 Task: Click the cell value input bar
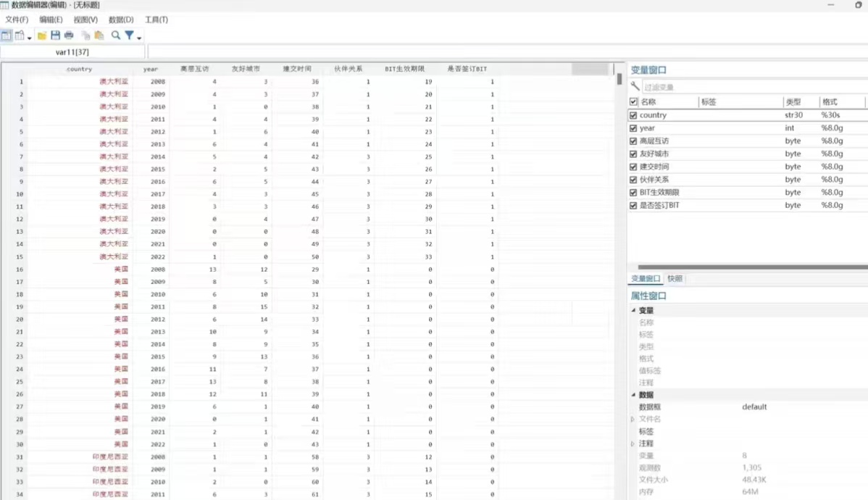pos(508,52)
